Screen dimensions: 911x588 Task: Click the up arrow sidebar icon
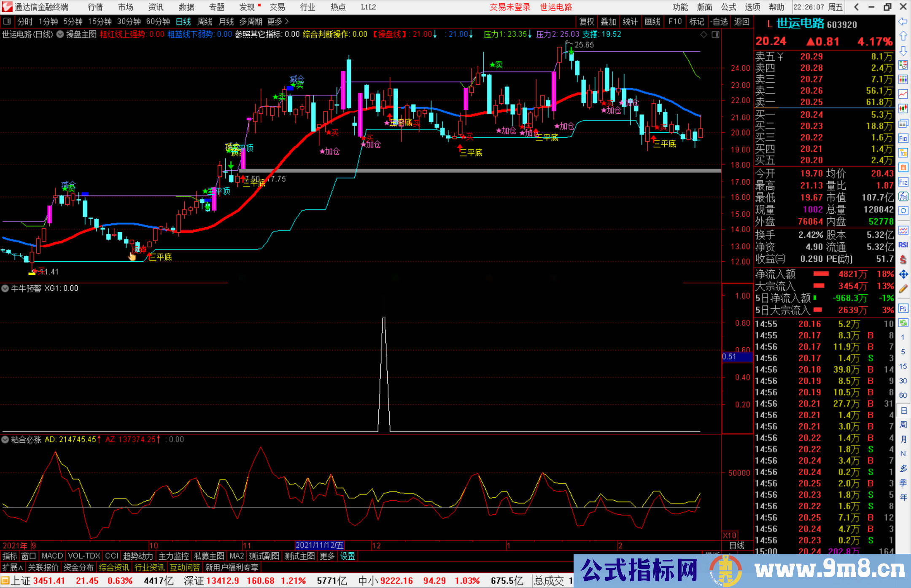[x=903, y=36]
